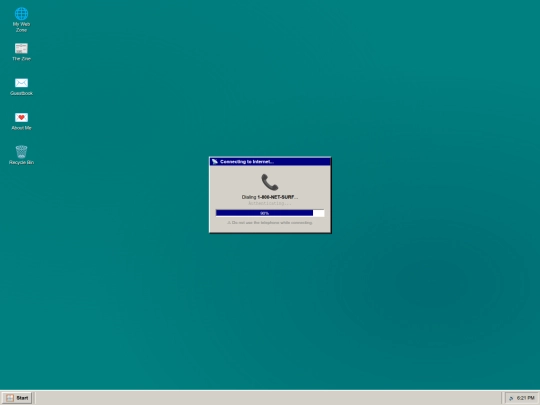Click the telephone handset icon in dialog
This screenshot has height=405, width=540.
pos(270,182)
